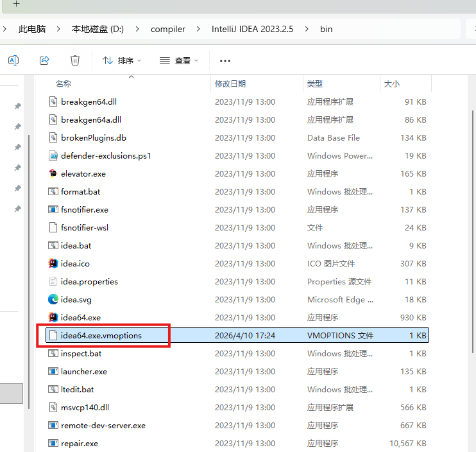Select repair.exe application icon
This screenshot has height=452, width=476.
pos(53,443)
